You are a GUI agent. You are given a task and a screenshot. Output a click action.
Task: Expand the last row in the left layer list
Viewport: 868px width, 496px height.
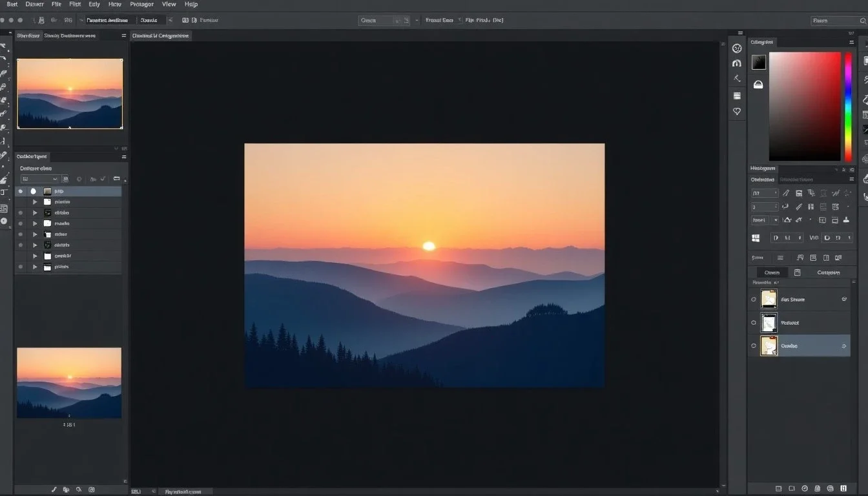point(35,266)
